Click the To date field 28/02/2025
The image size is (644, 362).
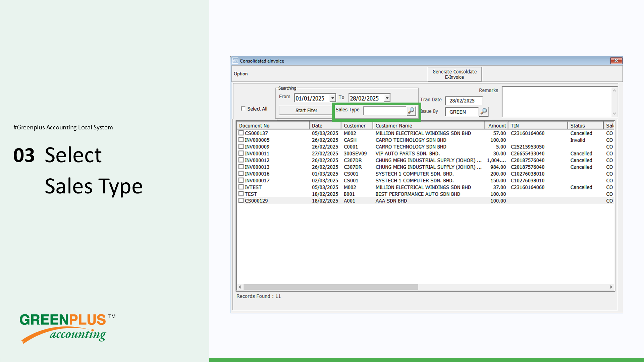(x=366, y=98)
